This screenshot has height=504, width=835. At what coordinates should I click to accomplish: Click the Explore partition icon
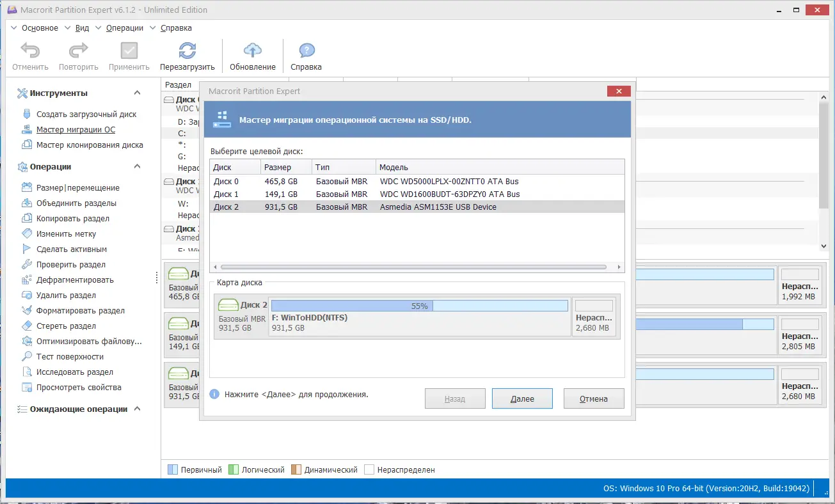point(26,372)
